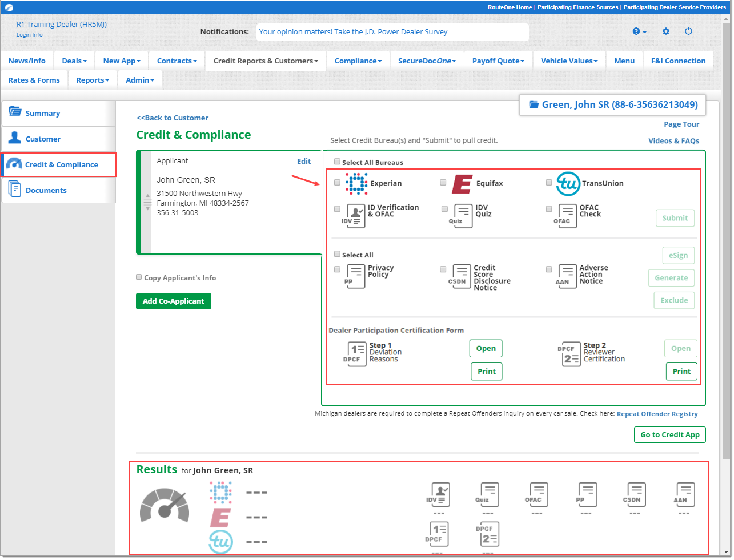This screenshot has width=734, height=560.
Task: Open the News/Info tab
Action: (x=27, y=61)
